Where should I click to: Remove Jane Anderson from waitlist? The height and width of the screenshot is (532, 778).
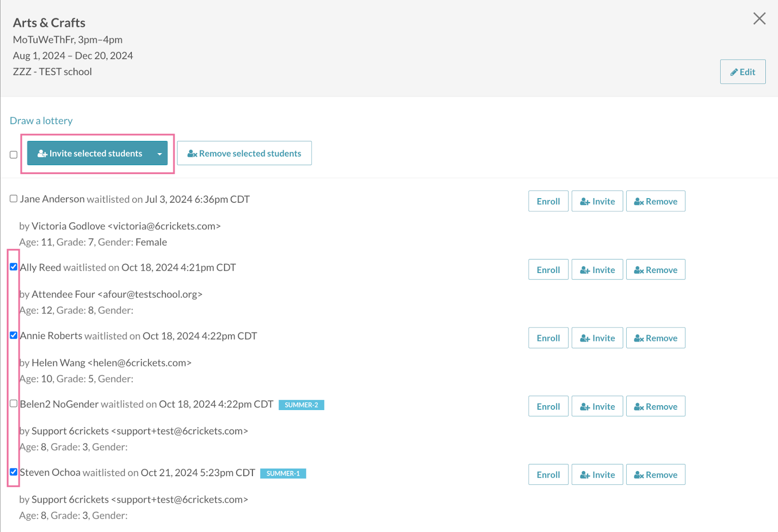coord(655,201)
